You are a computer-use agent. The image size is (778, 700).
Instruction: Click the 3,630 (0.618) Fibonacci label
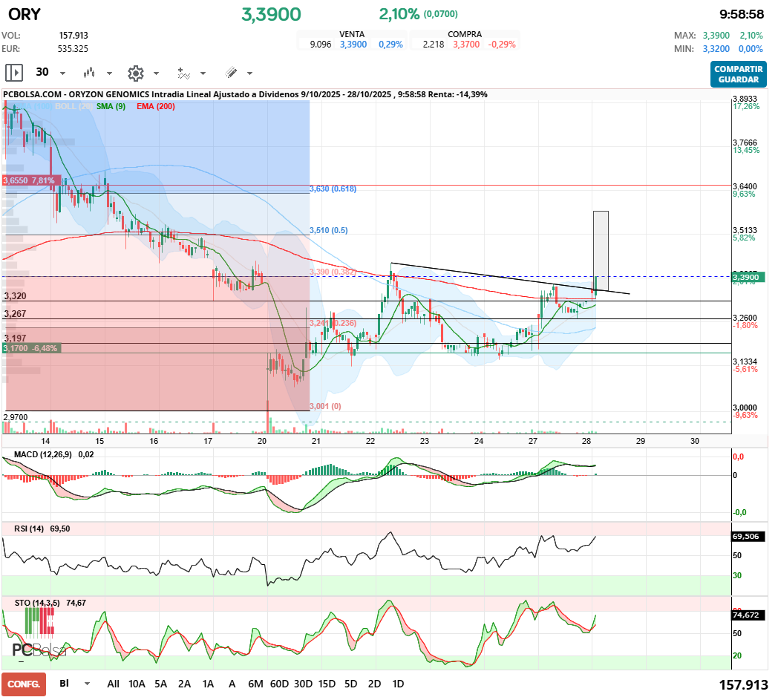click(x=333, y=189)
